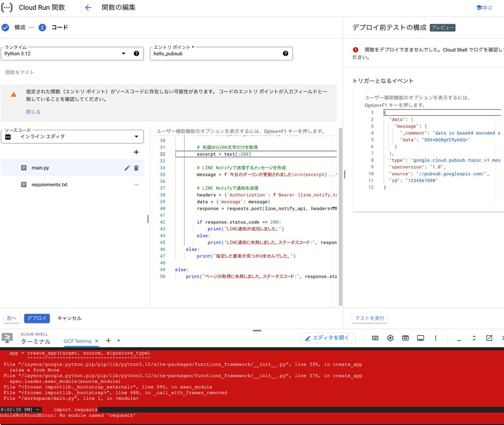Viewport: 504px width, 425px height.
Task: Rename main.py with the pencil icon
Action: tap(127, 168)
